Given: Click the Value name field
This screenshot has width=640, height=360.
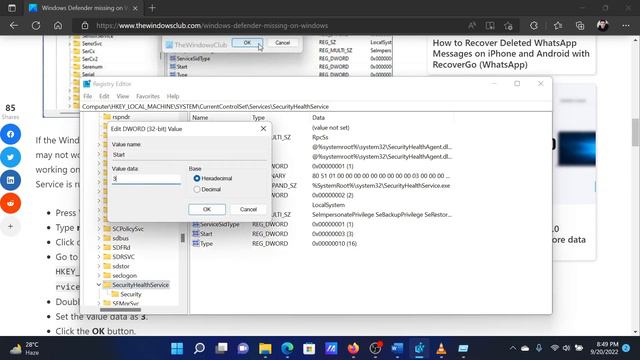Looking at the screenshot, I should [189, 155].
